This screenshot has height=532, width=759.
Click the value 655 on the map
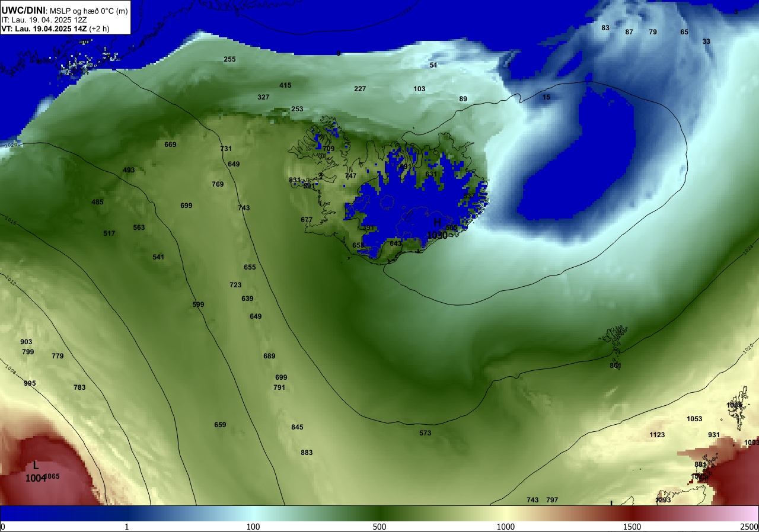(250, 267)
